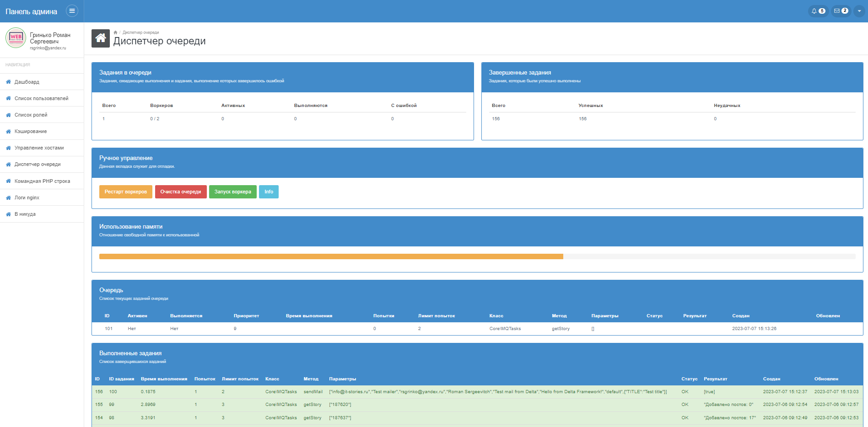Viewport: 868px width, 427px height.
Task: Click the orange memory usage progress bar
Action: tap(331, 256)
